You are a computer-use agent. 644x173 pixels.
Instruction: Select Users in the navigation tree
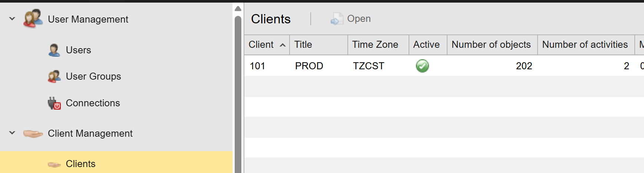[78, 50]
